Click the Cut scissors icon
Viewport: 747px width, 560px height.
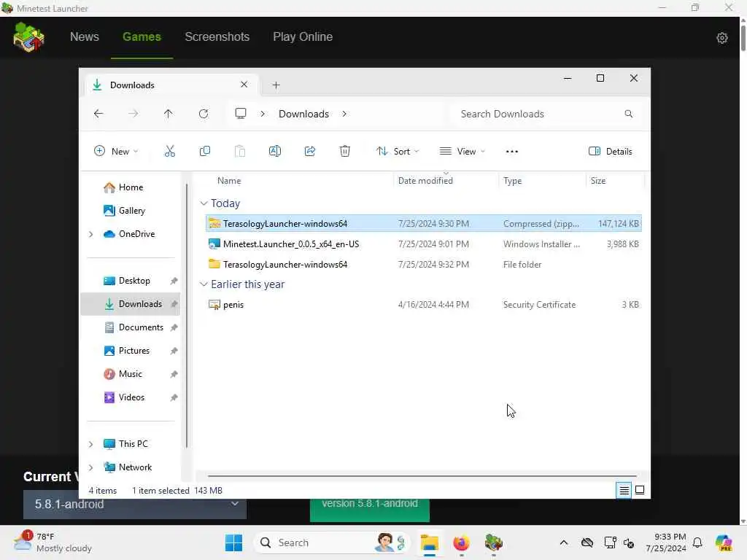coord(169,152)
